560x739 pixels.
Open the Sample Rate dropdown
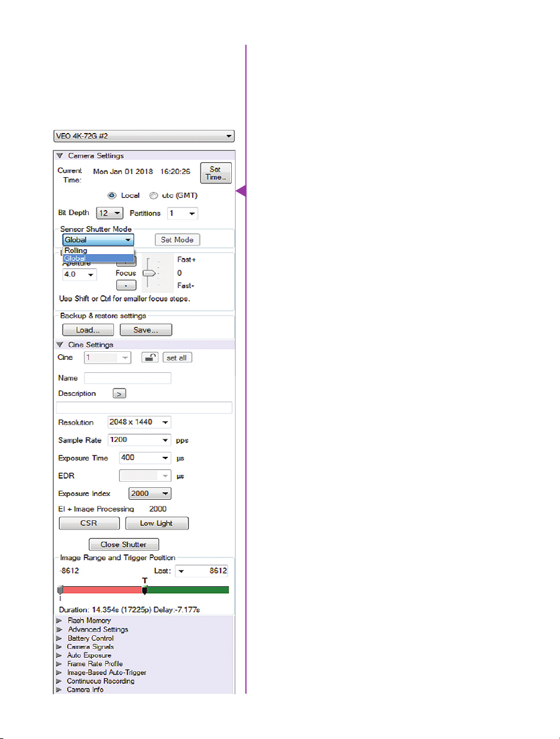click(x=139, y=440)
